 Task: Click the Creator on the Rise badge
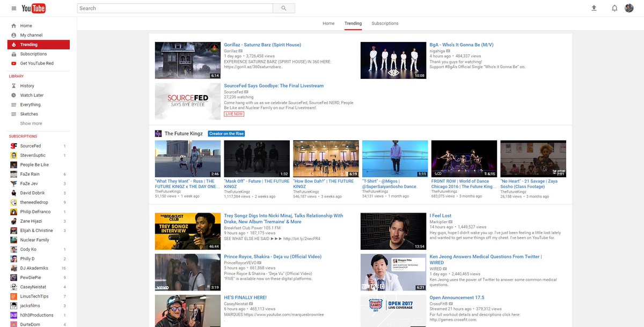coord(226,134)
